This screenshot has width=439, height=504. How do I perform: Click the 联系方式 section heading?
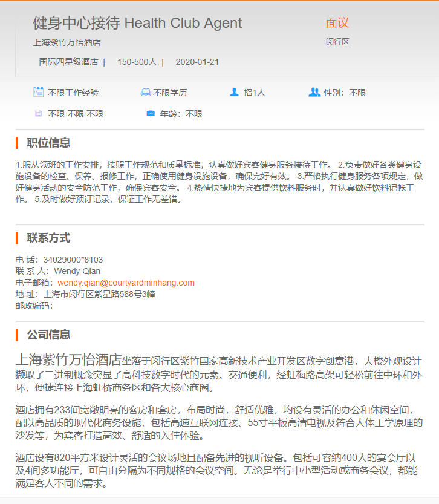pos(48,238)
